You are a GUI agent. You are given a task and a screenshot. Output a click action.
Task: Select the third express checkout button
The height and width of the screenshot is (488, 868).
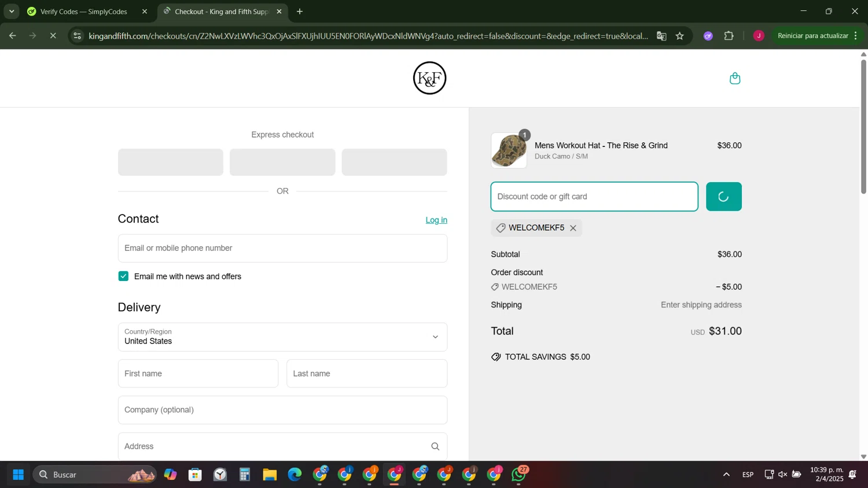click(394, 162)
